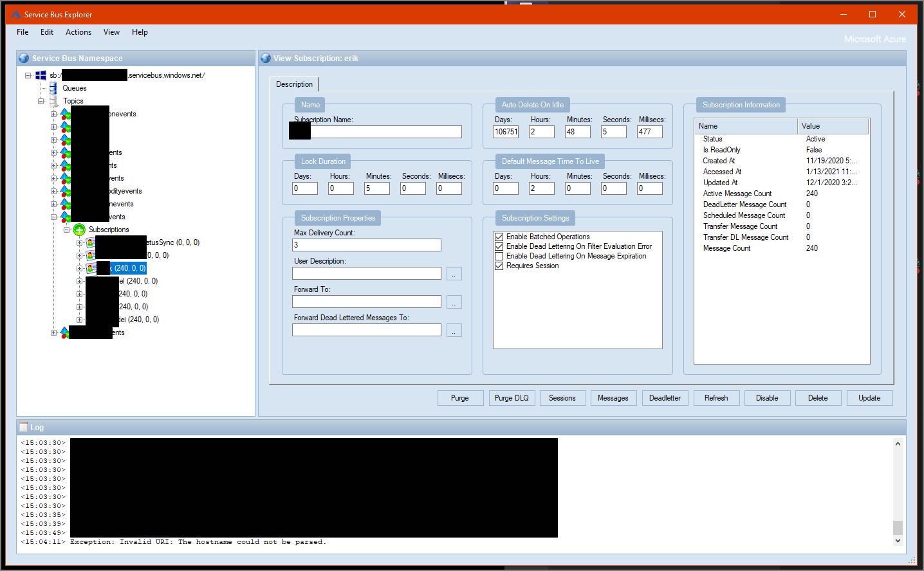Screen dimensions: 924x571
Task: Enable Dead Lettering On Message Expiration
Action: [499, 256]
